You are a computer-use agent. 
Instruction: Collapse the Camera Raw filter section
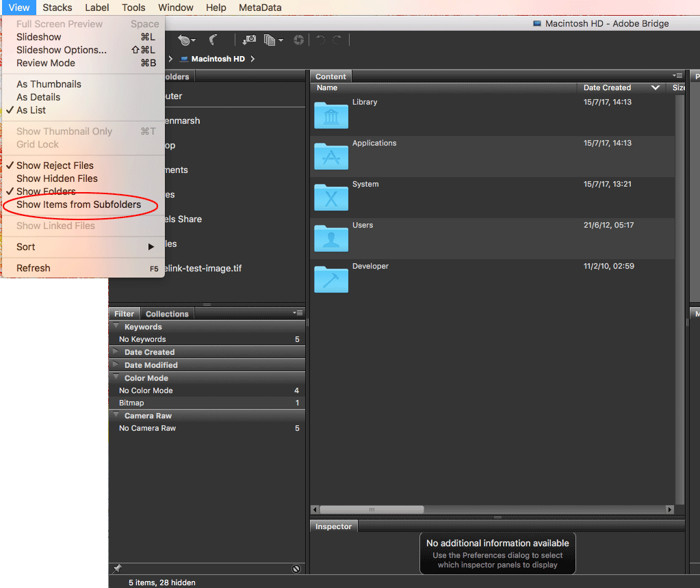coord(116,415)
